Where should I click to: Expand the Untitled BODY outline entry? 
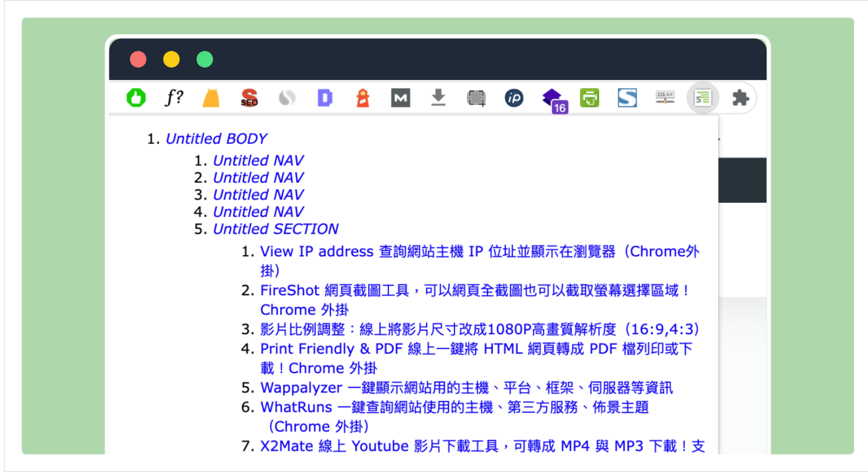point(216,138)
